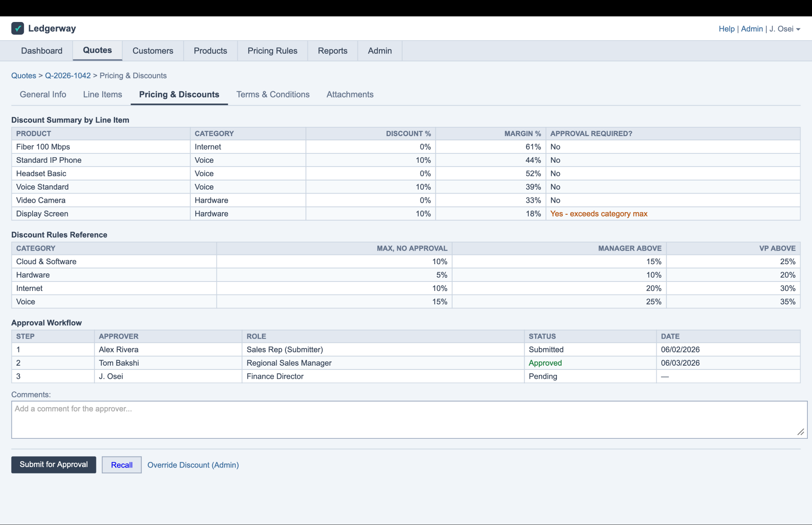The image size is (812, 525).
Task: Click the Recall button
Action: 122,465
